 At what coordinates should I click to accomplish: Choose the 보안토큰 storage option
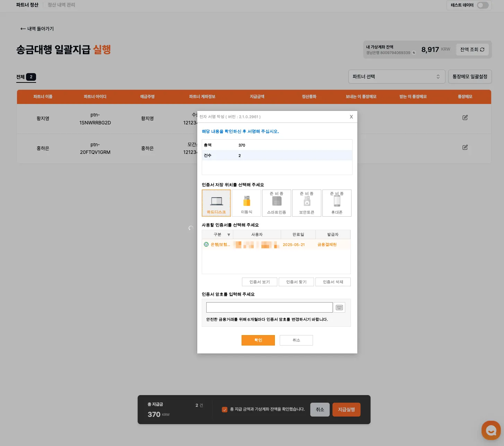point(306,203)
